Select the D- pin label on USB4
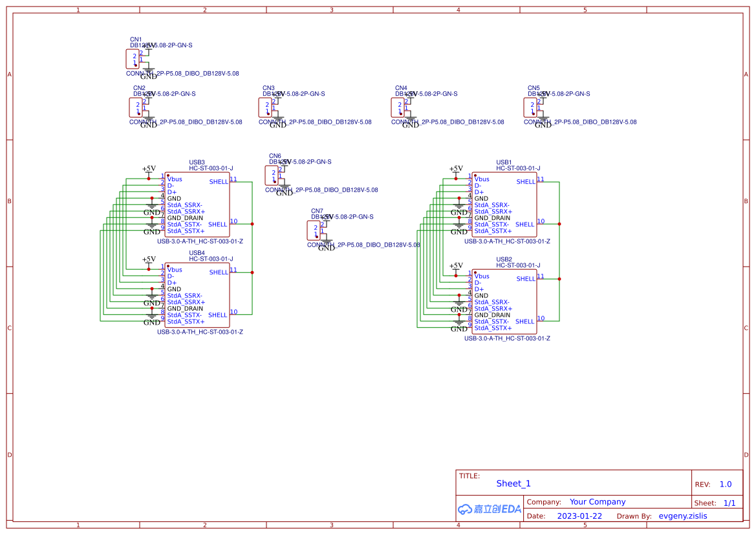Image resolution: width=756 pixels, height=535 pixels. [171, 276]
